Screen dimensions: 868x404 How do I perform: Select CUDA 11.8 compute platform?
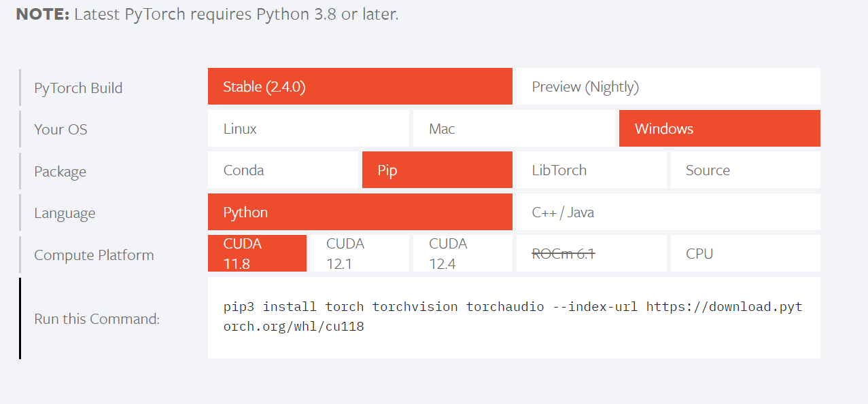click(257, 253)
